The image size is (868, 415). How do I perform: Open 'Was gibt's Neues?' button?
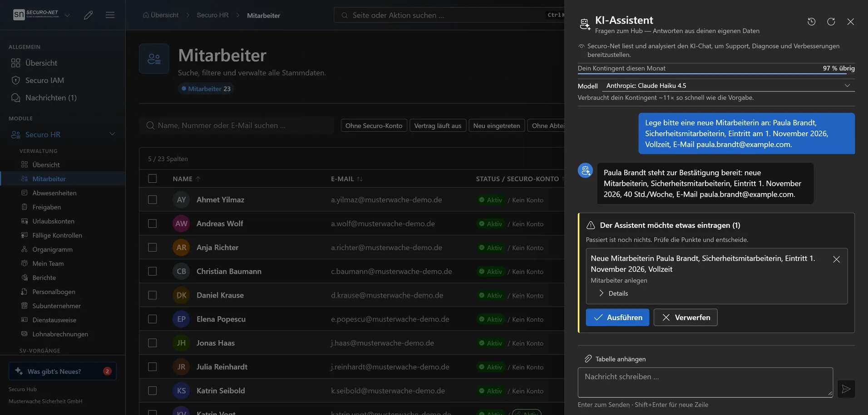click(63, 371)
